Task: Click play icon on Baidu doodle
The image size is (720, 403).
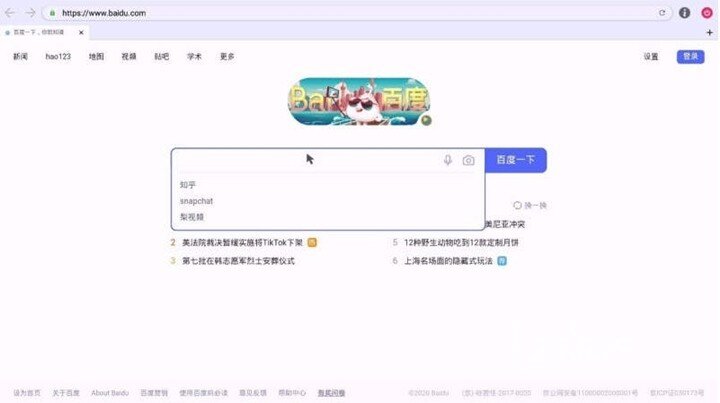Action: (x=426, y=120)
